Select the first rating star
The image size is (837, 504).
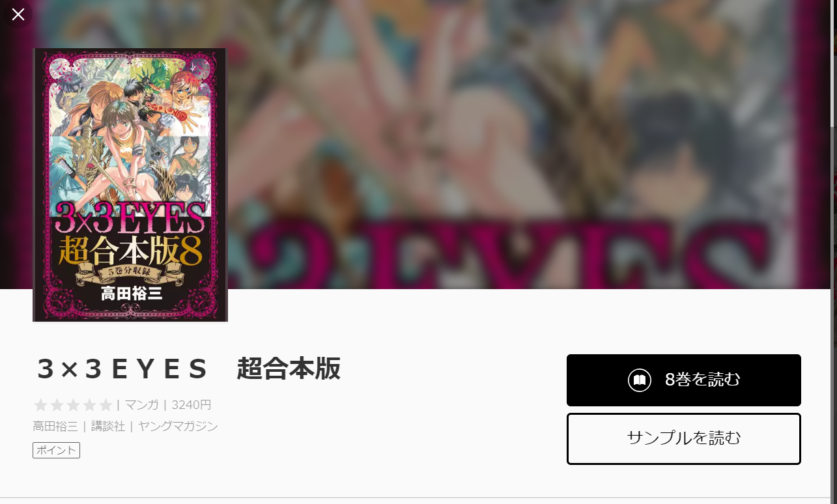pos(40,405)
